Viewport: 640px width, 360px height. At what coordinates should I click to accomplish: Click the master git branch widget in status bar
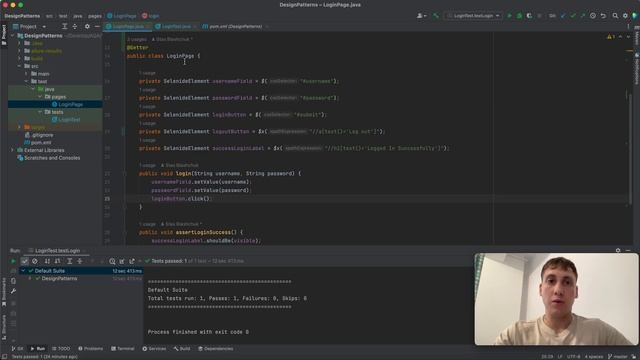pos(617,357)
